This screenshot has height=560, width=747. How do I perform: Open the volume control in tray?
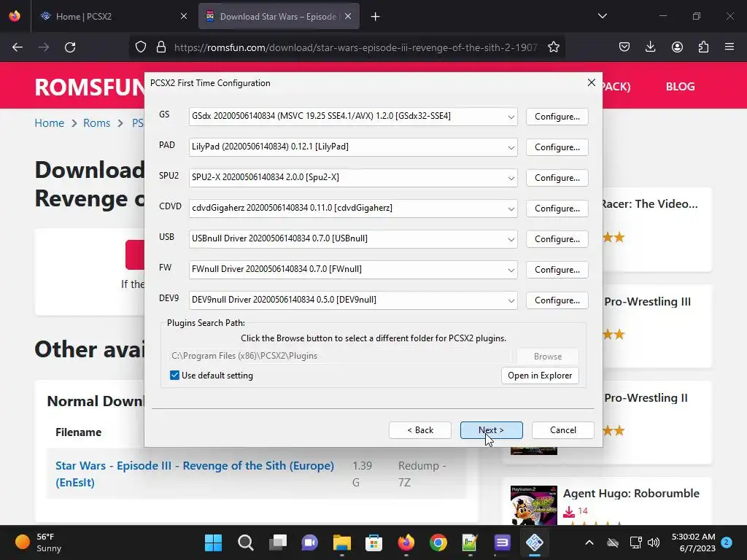(x=654, y=542)
